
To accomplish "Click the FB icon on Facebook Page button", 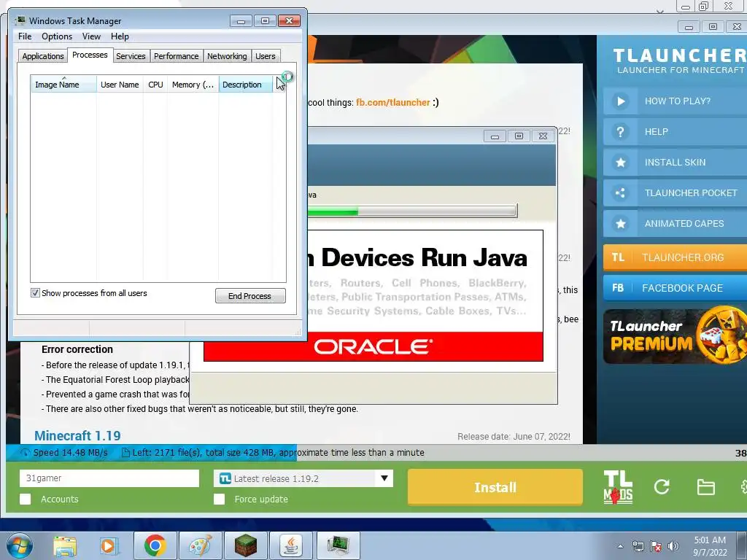I will pyautogui.click(x=618, y=288).
